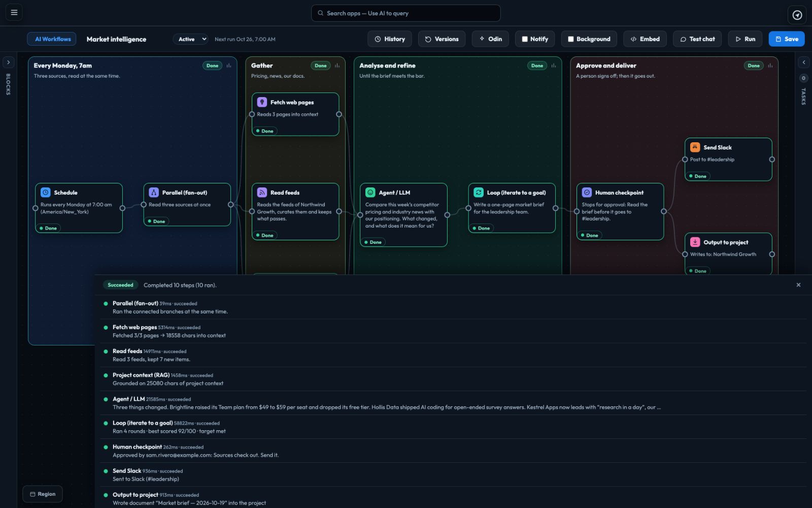Image resolution: width=812 pixels, height=508 pixels.
Task: Click the tasks count badge
Action: 803,78
